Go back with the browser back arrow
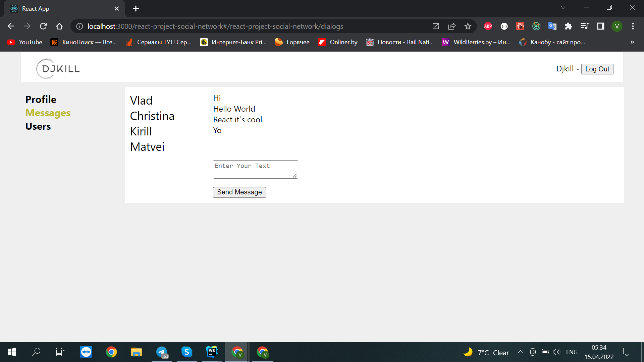644x362 pixels. 11,26
